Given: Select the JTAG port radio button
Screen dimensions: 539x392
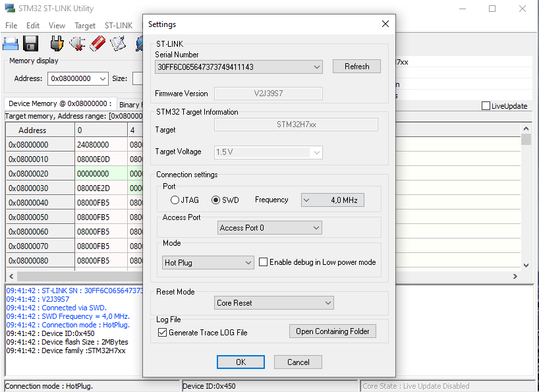Looking at the screenshot, I should click(175, 200).
